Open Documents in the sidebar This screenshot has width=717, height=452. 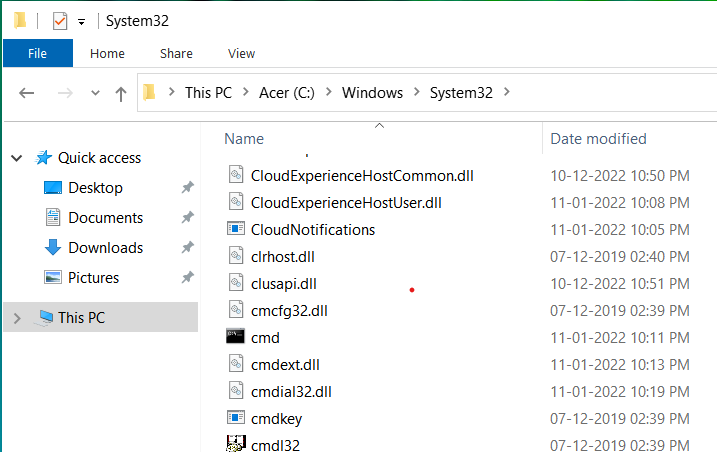(x=106, y=218)
